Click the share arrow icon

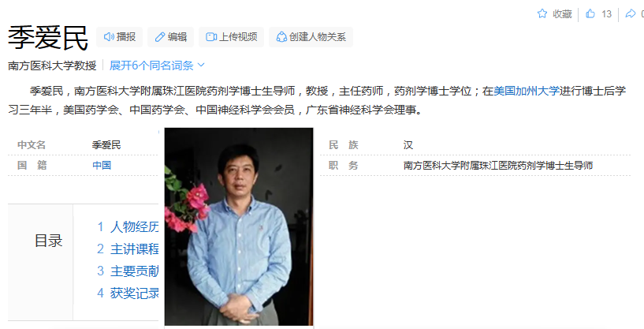pyautogui.click(x=630, y=13)
